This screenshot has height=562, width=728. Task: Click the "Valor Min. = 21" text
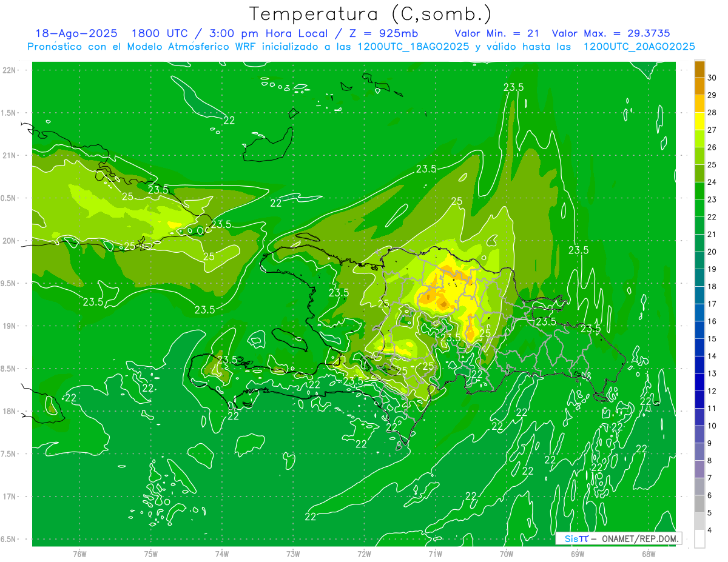497,33
